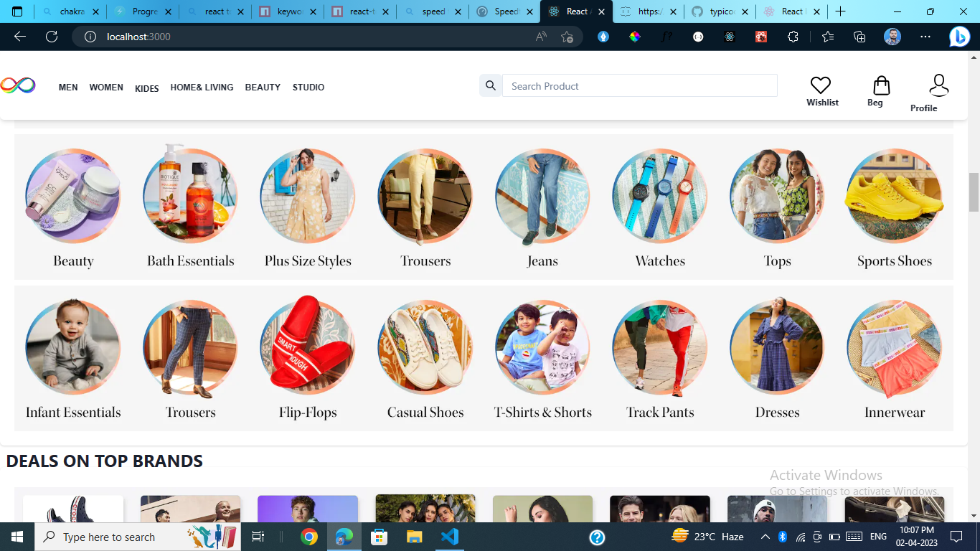Screen dimensions: 980x551
Task: Select the Infant Essentials category image
Action: [x=73, y=347]
